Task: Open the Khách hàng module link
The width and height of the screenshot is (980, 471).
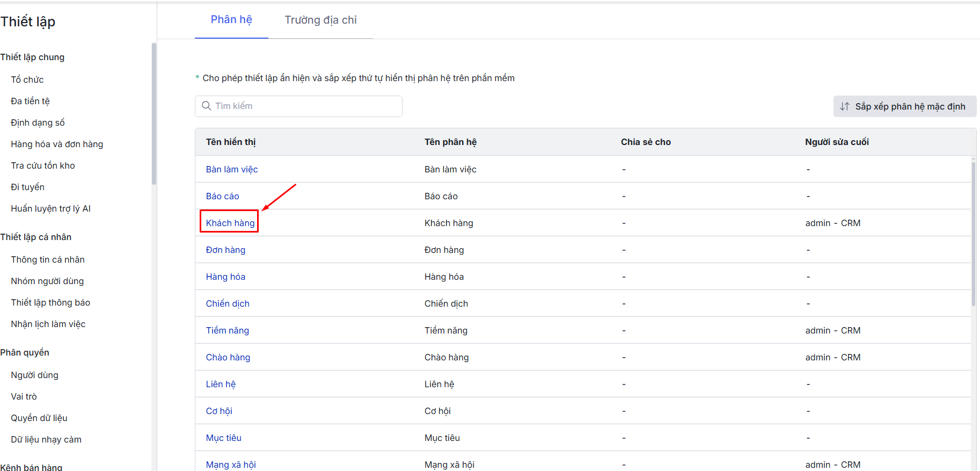Action: tap(230, 223)
